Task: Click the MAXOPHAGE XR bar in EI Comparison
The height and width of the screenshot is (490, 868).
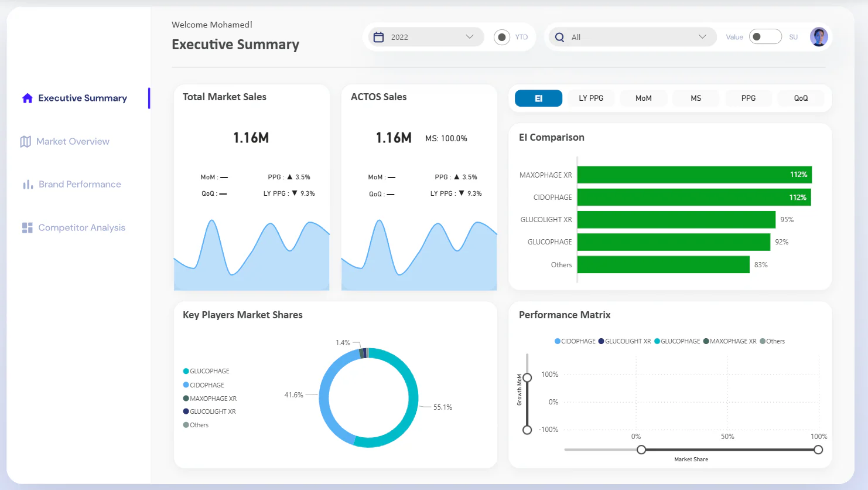Action: click(695, 175)
